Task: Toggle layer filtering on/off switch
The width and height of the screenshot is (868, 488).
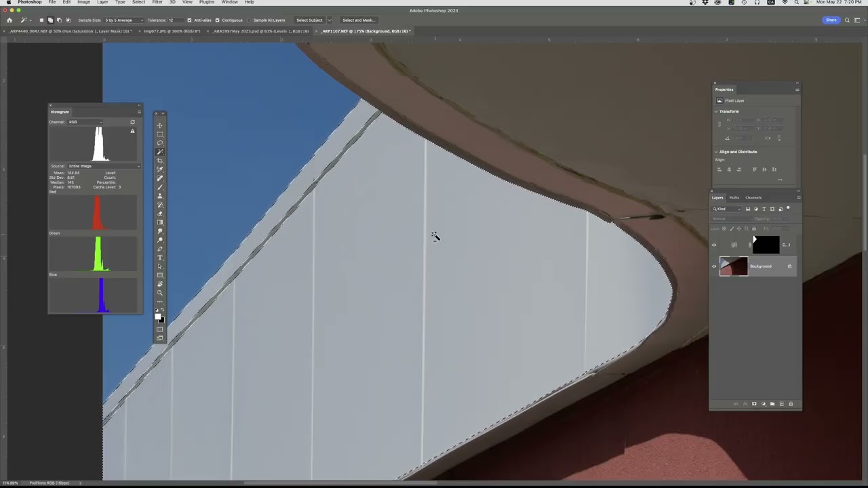Action: point(788,208)
